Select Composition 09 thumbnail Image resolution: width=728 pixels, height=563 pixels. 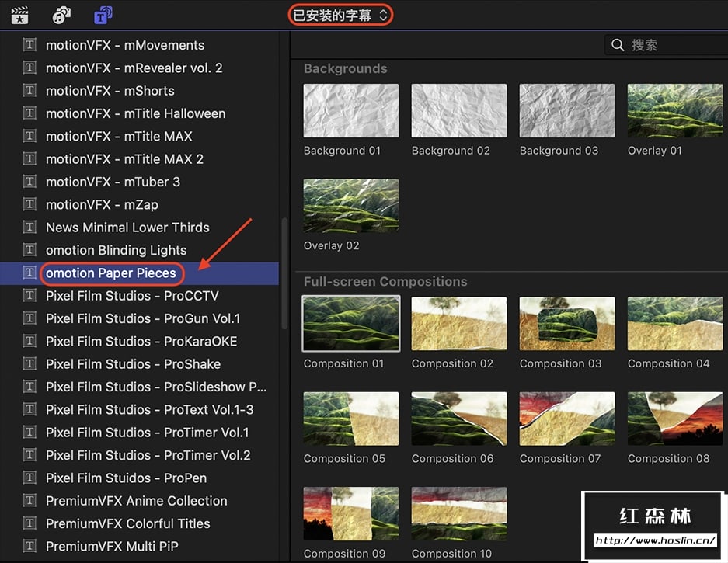[x=351, y=514]
